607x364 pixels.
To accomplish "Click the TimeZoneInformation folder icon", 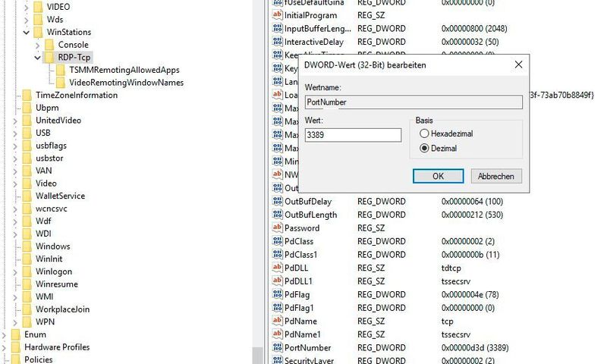I will pyautogui.click(x=27, y=95).
